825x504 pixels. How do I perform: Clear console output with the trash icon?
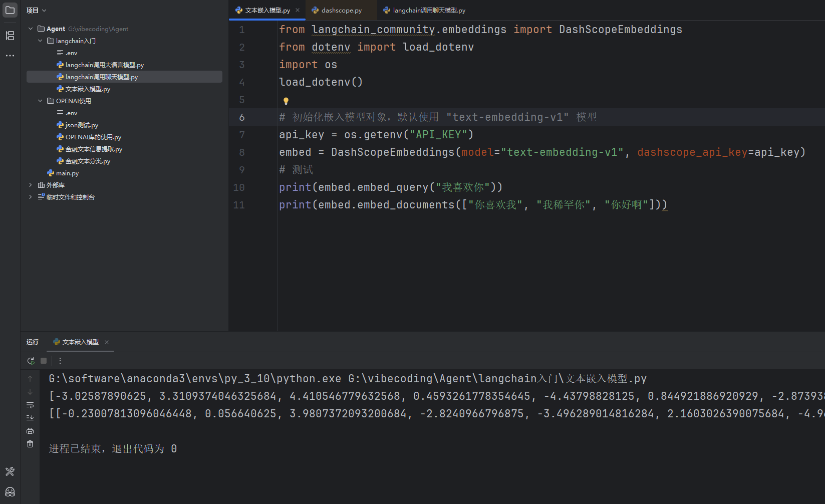pyautogui.click(x=30, y=444)
